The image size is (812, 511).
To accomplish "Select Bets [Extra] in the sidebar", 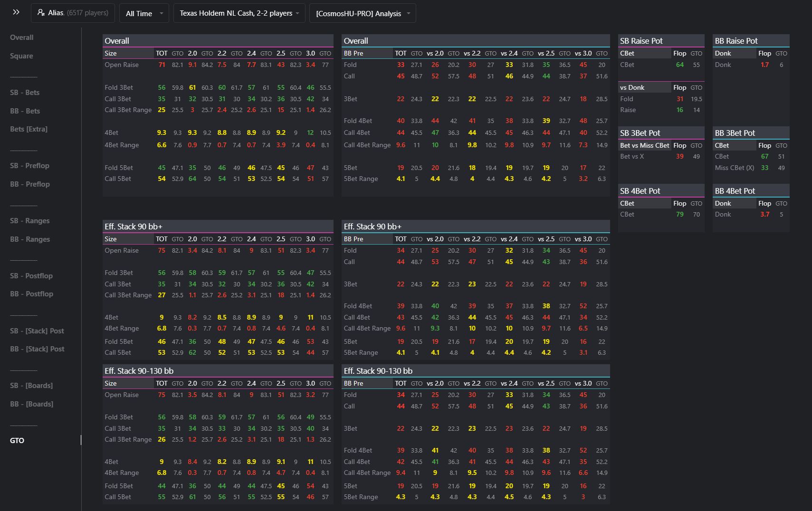I will (29, 129).
